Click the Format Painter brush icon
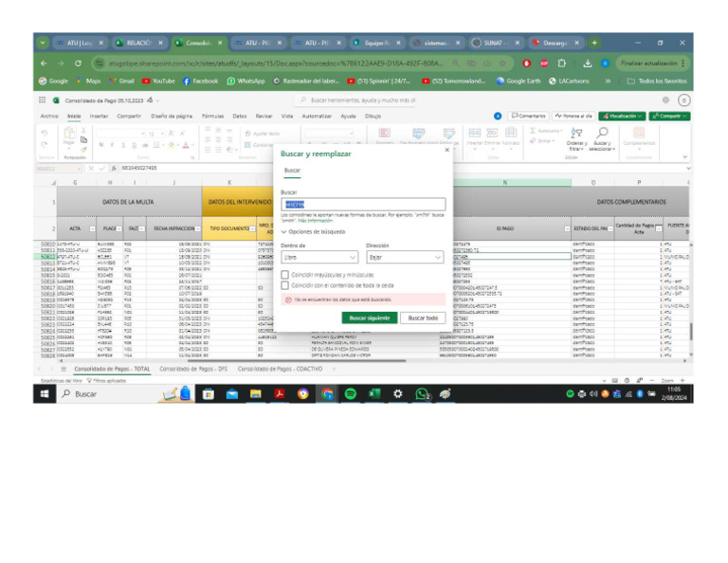Image resolution: width=728 pixels, height=563 pixels. pos(83,150)
